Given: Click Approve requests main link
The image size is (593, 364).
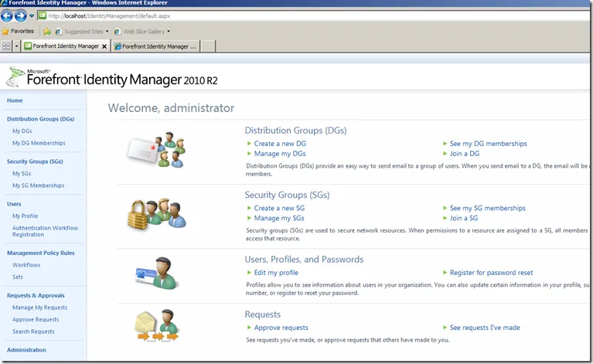Looking at the screenshot, I should (281, 328).
